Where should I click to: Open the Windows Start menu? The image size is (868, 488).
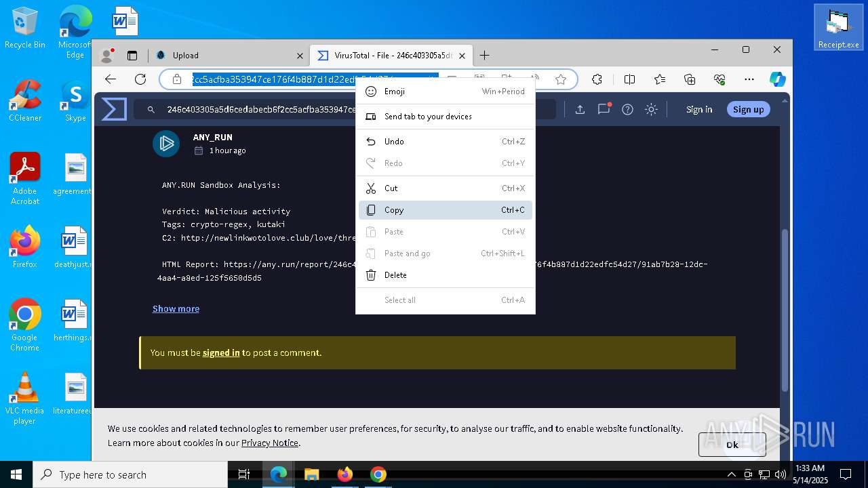(x=16, y=474)
